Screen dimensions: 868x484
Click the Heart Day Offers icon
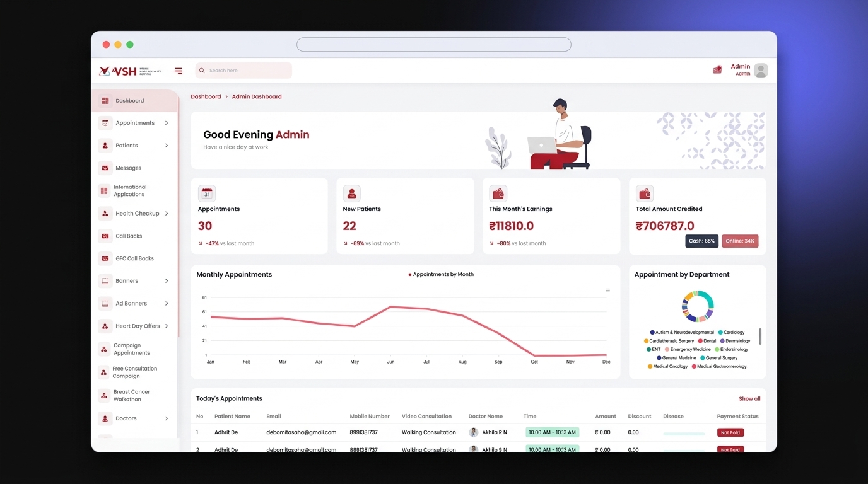point(105,326)
